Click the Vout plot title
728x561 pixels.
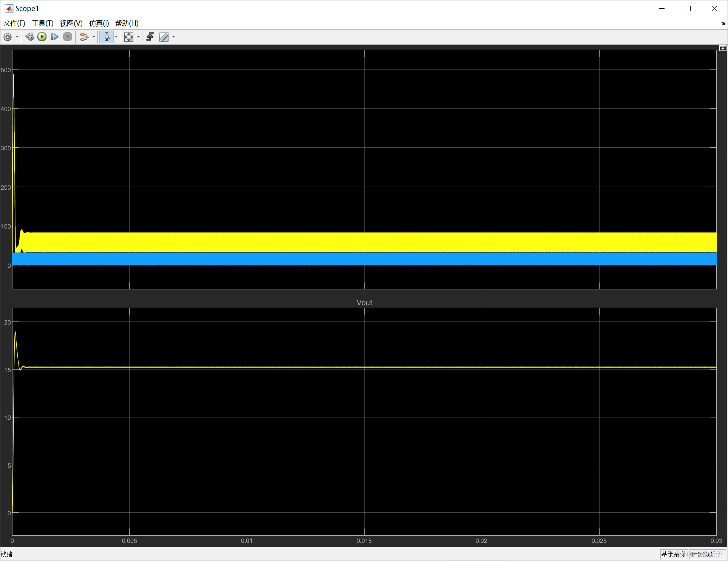(364, 303)
